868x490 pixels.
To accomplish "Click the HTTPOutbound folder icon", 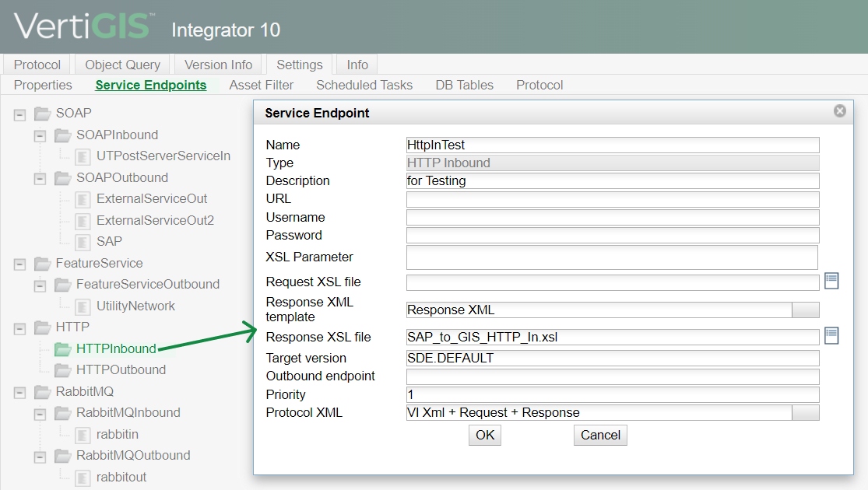I will tap(62, 370).
